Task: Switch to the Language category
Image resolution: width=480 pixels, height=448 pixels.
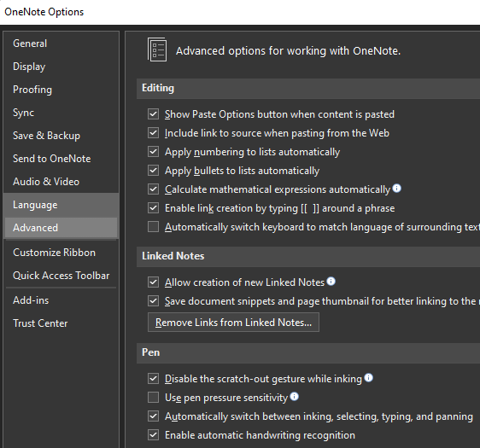Action: click(x=61, y=205)
